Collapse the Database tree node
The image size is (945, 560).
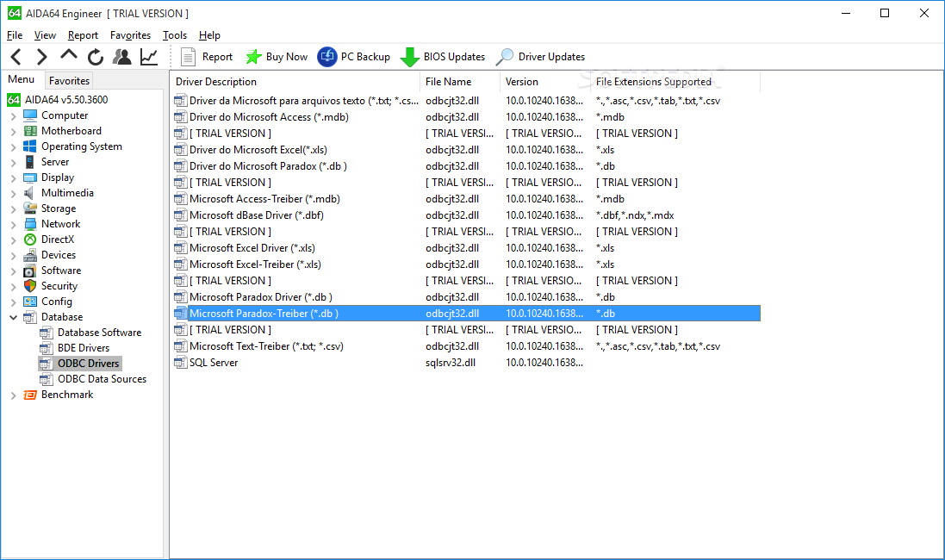click(x=13, y=317)
